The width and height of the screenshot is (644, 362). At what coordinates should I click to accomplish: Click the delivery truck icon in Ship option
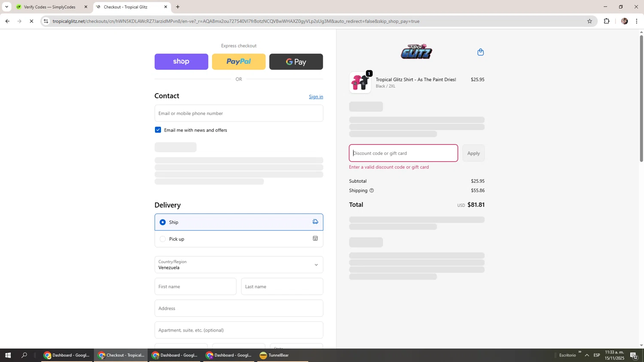pyautogui.click(x=315, y=222)
